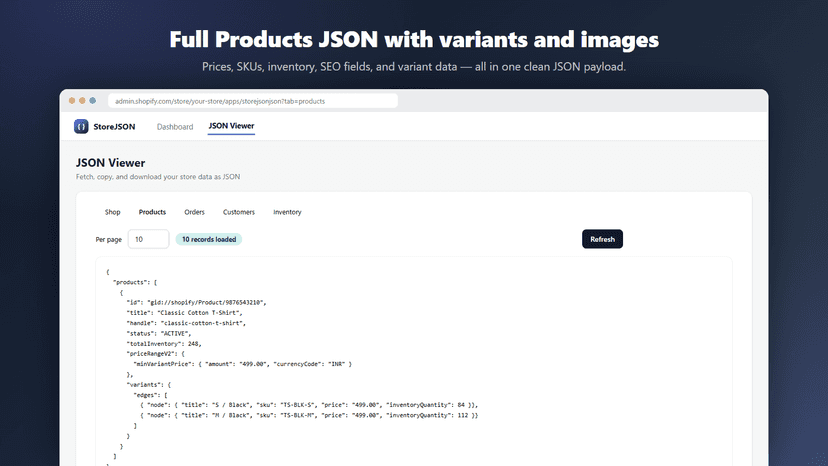Click the Per page label
Viewport: 828px width, 466px height.
point(108,239)
